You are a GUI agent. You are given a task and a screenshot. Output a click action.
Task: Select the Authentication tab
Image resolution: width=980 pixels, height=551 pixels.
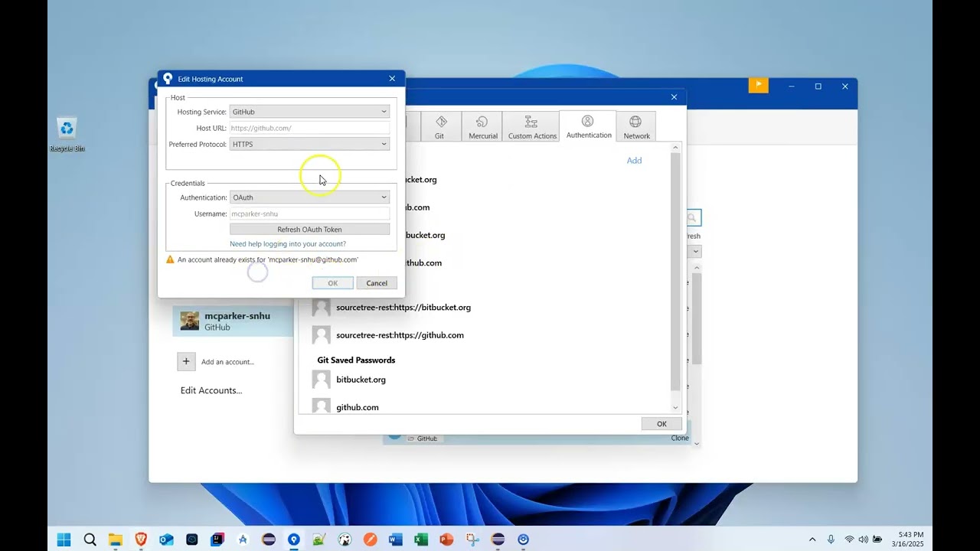[588, 126]
